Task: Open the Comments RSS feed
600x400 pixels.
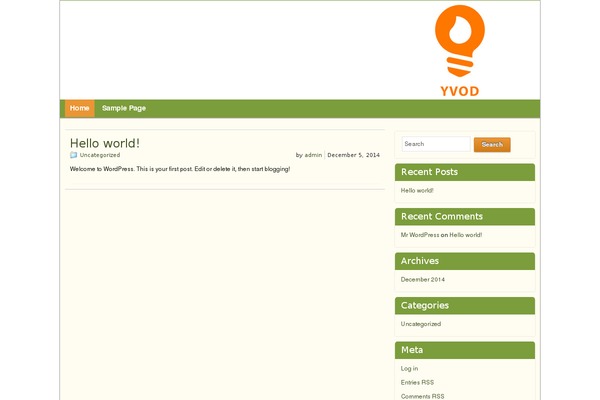Action: tap(423, 396)
